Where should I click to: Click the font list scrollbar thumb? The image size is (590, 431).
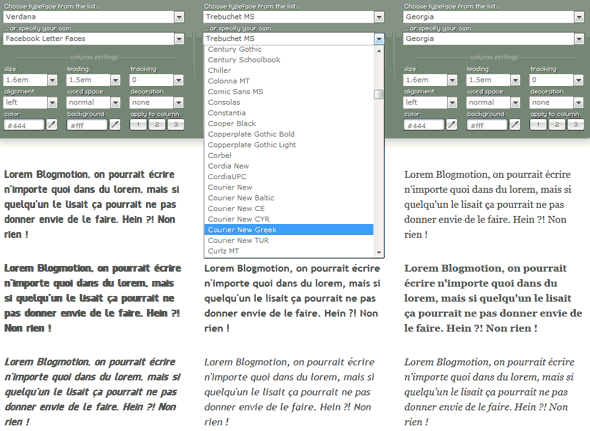click(379, 94)
